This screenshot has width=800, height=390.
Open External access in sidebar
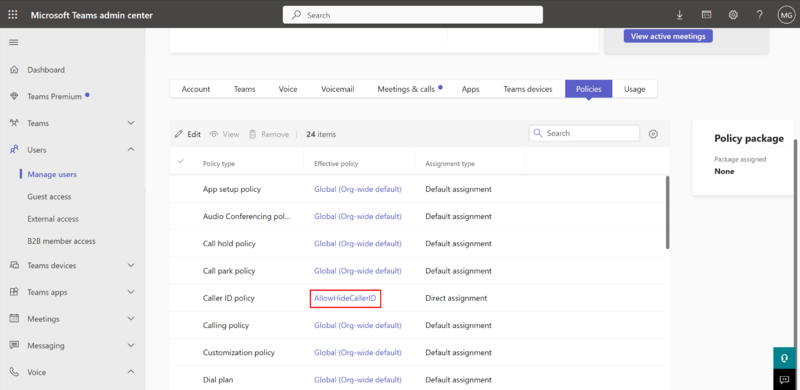pyautogui.click(x=53, y=219)
